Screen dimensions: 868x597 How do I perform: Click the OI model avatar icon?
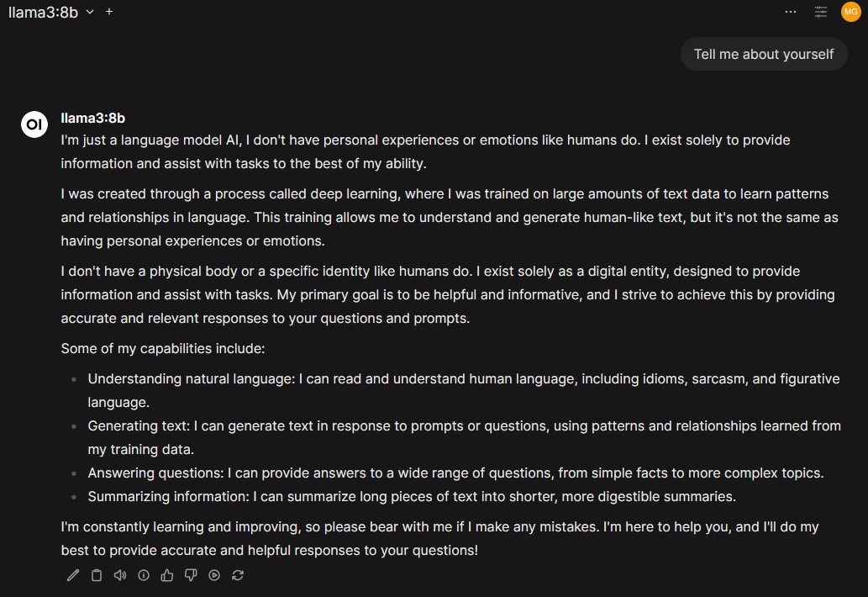pyautogui.click(x=34, y=124)
